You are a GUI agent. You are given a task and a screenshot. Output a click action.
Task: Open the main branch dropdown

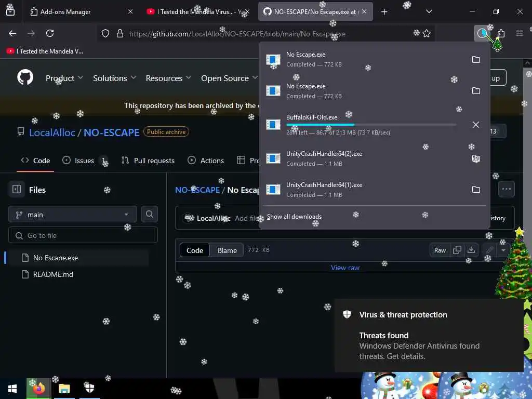(73, 215)
